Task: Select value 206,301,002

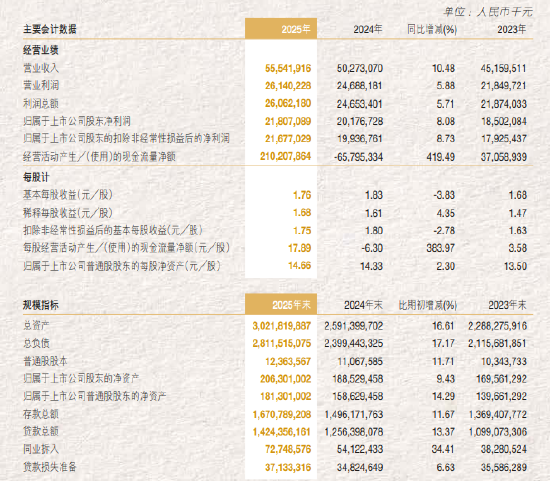Action: pos(286,379)
